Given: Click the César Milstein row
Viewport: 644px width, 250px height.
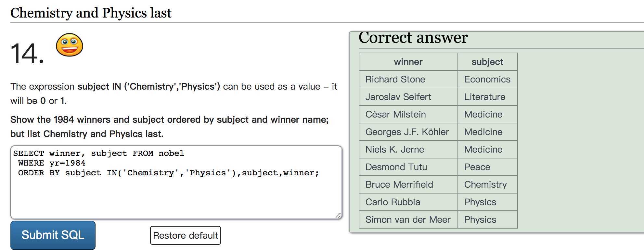Looking at the screenshot, I should pos(438,114).
